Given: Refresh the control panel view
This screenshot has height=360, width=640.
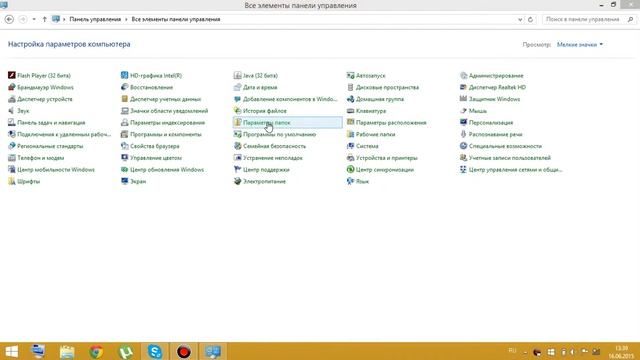Looking at the screenshot, I should [x=530, y=20].
